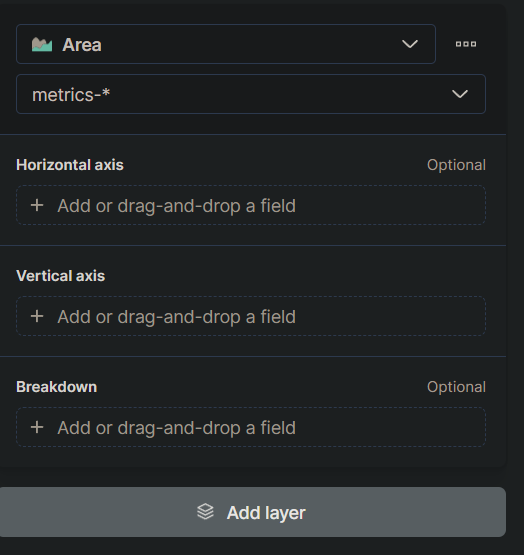The height and width of the screenshot is (555, 524).
Task: Open the metrics-* data view selector
Action: click(x=251, y=94)
